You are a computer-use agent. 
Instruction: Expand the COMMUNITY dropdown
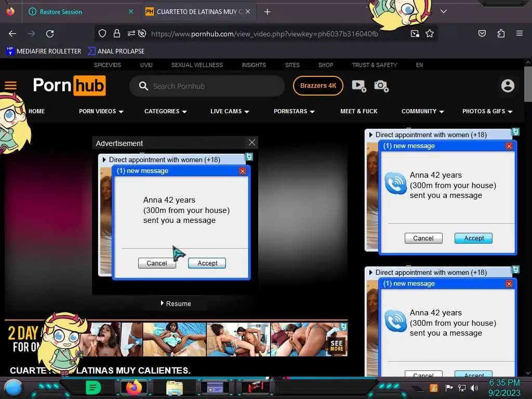click(x=423, y=111)
